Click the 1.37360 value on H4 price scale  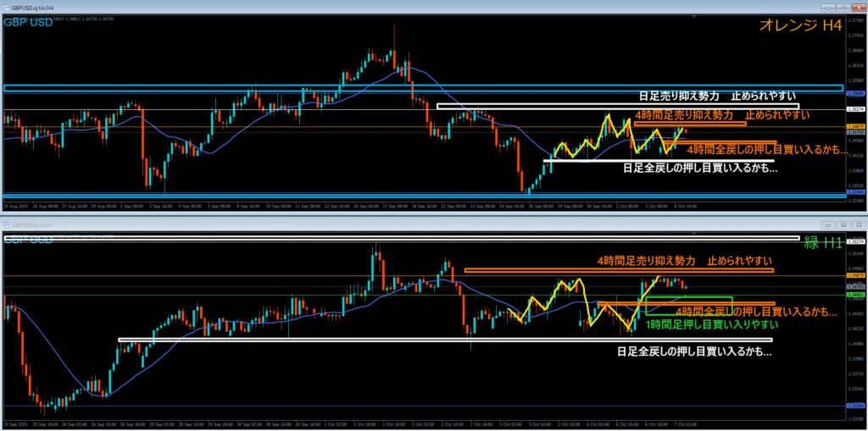tap(855, 19)
